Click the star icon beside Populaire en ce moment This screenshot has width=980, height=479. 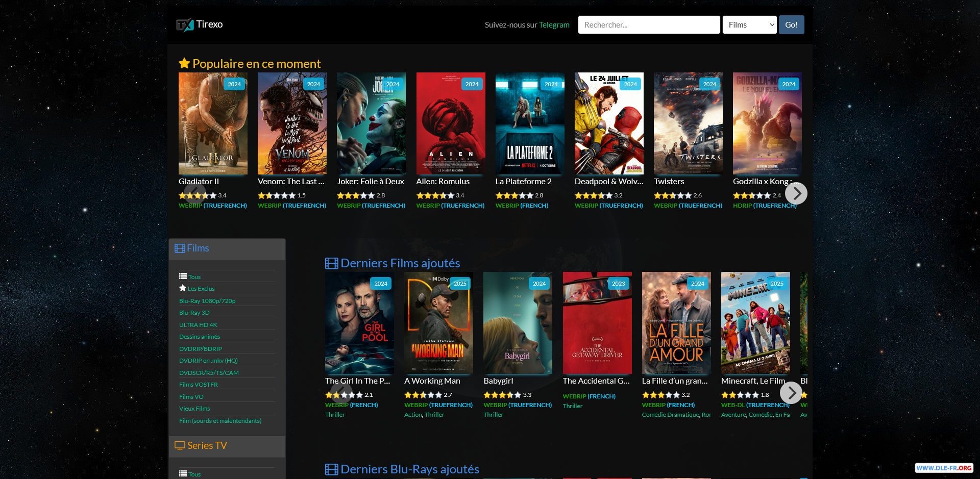(x=184, y=64)
